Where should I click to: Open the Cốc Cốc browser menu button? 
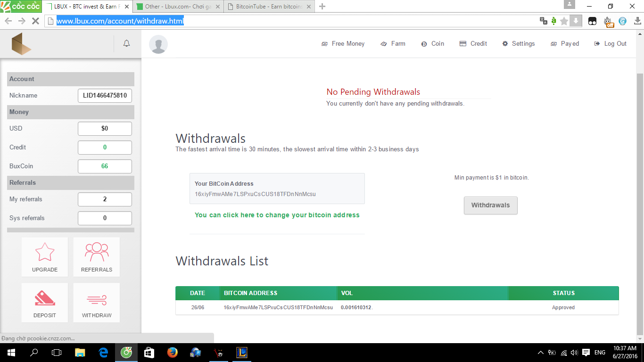[x=21, y=6]
